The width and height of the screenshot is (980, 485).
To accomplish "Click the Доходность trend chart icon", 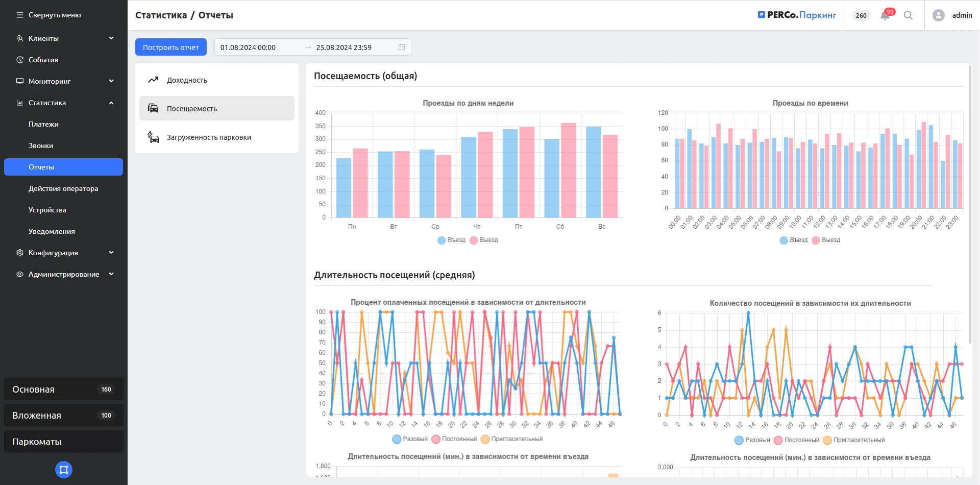I will pos(153,80).
